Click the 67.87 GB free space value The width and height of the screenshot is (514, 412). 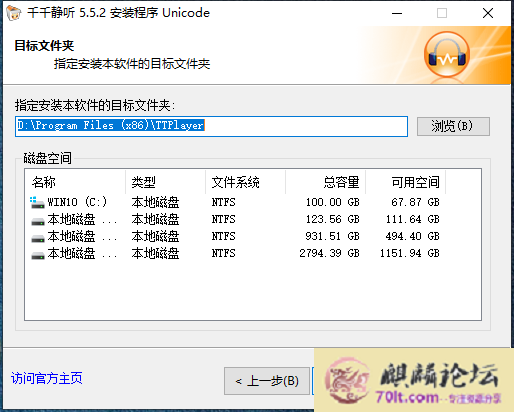pyautogui.click(x=415, y=202)
